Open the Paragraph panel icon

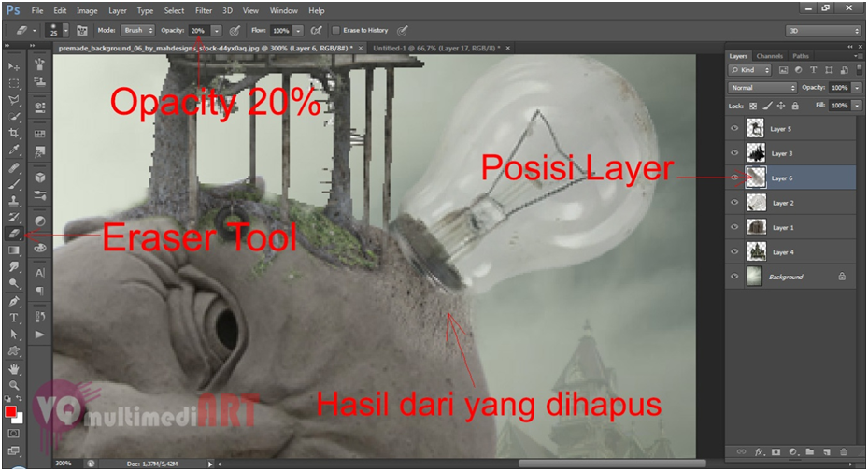click(x=40, y=290)
